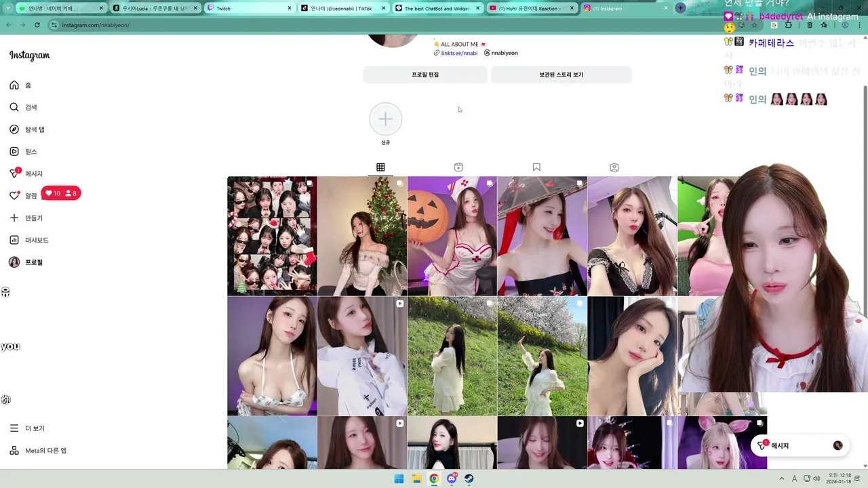
Task: Open the 대시보드 (Dashboard) sidebar item
Action: click(x=28, y=240)
